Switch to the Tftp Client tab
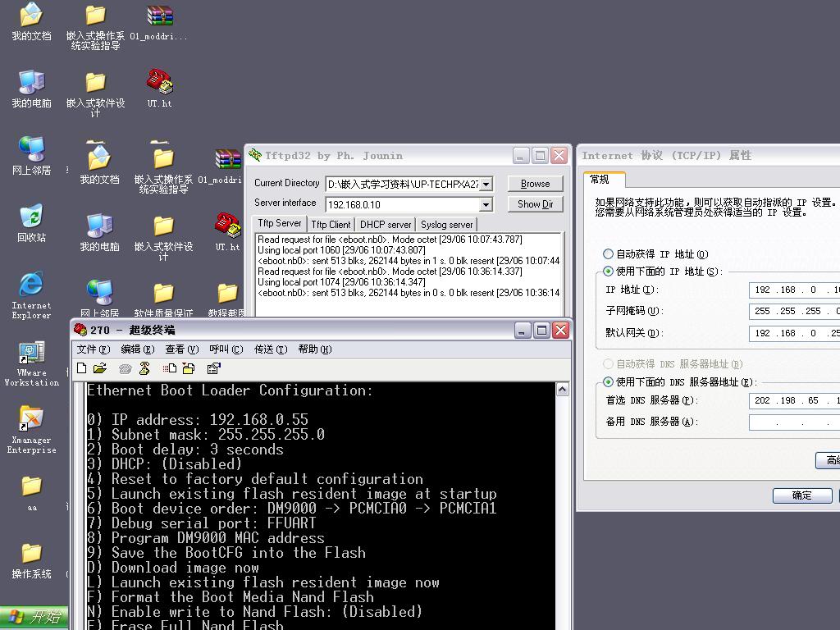840x630 pixels. [x=331, y=225]
